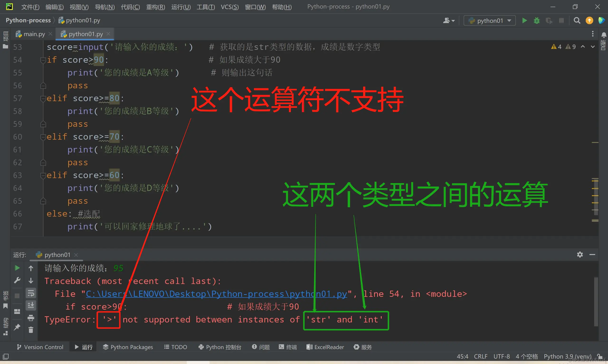Clear console with the trash icon
The image size is (608, 364).
coord(31,330)
